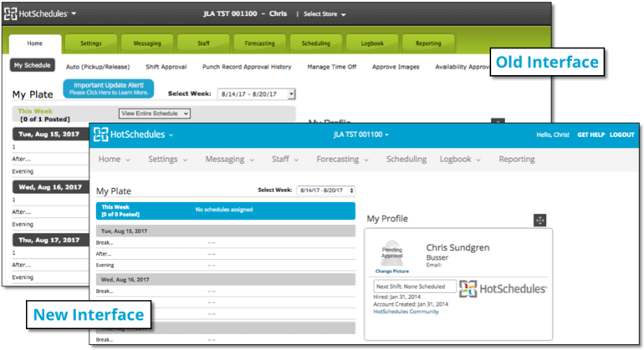Click Wed, Aug 16, 2017 header in old interface
This screenshot has height=350, width=644.
[50, 187]
